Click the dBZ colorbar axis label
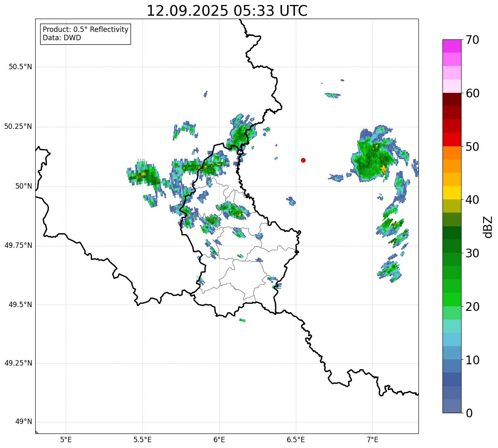The image size is (498, 448). point(488,227)
